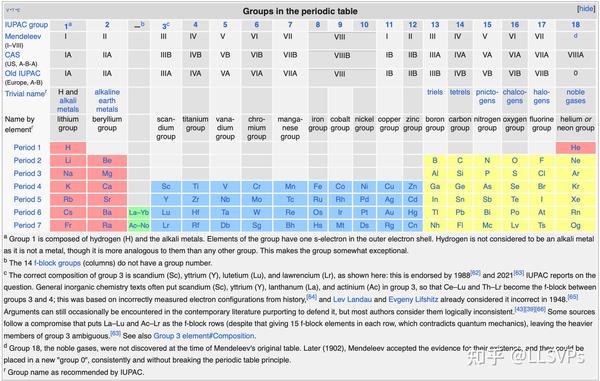Image resolution: width=600 pixels, height=381 pixels.
Task: Open the Period 1 link
Action: pyautogui.click(x=27, y=147)
